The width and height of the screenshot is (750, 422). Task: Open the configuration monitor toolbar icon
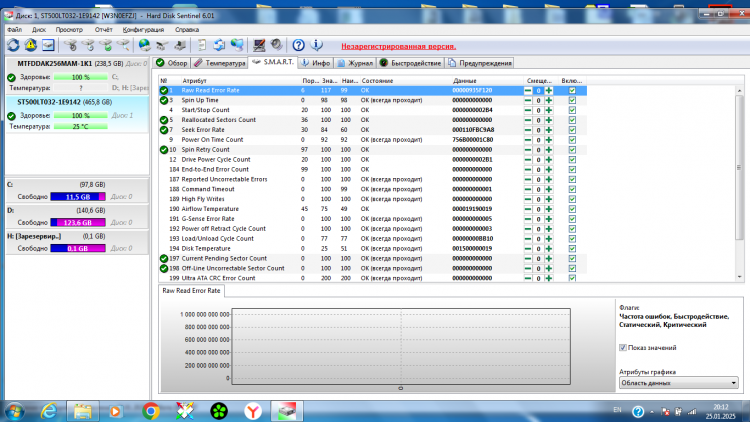coord(259,45)
